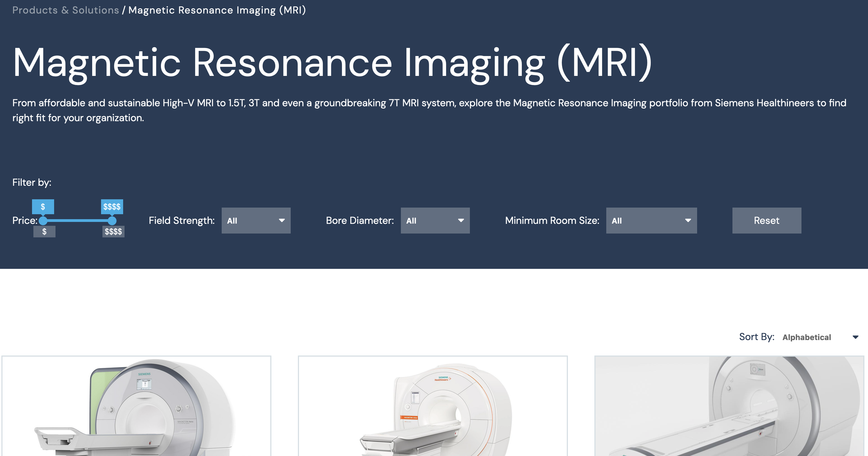Click the Bore Diameter dropdown arrow
The image size is (868, 456).
(x=461, y=221)
